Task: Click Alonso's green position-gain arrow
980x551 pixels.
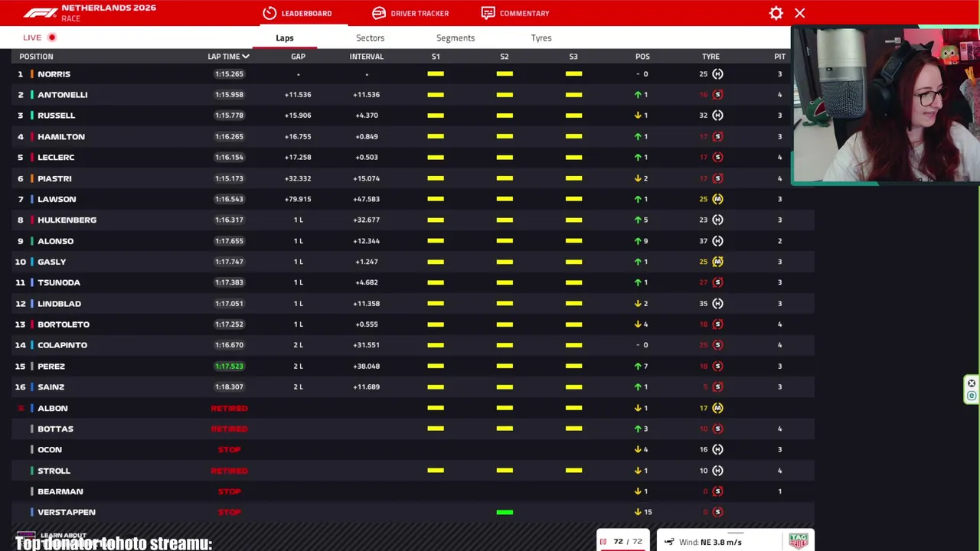Action: tap(638, 241)
